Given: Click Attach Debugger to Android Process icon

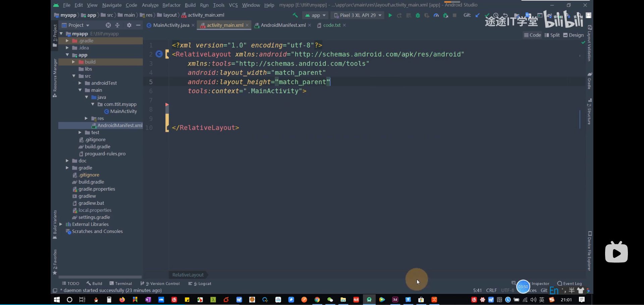Looking at the screenshot, I should (445, 15).
